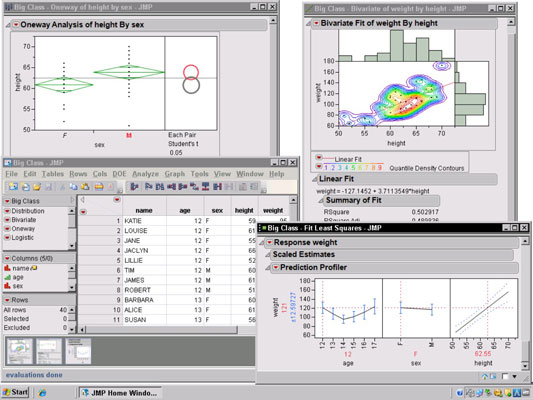
Task: Click the blue A tray icon
Action: [x=517, y=393]
